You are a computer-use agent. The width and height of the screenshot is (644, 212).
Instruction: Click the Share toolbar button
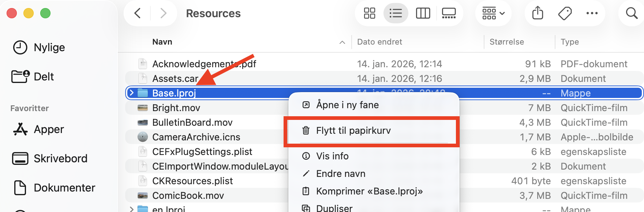click(538, 14)
